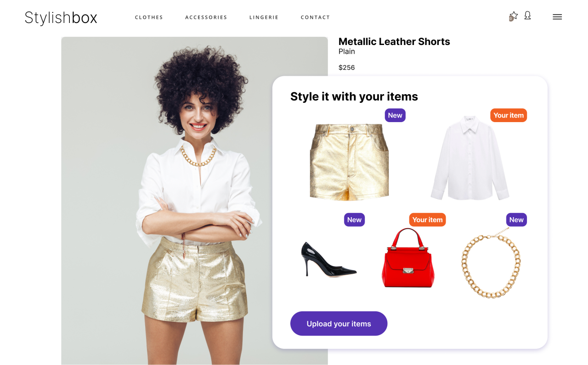Open the main model product photo
The width and height of the screenshot is (588, 365).
(194, 201)
